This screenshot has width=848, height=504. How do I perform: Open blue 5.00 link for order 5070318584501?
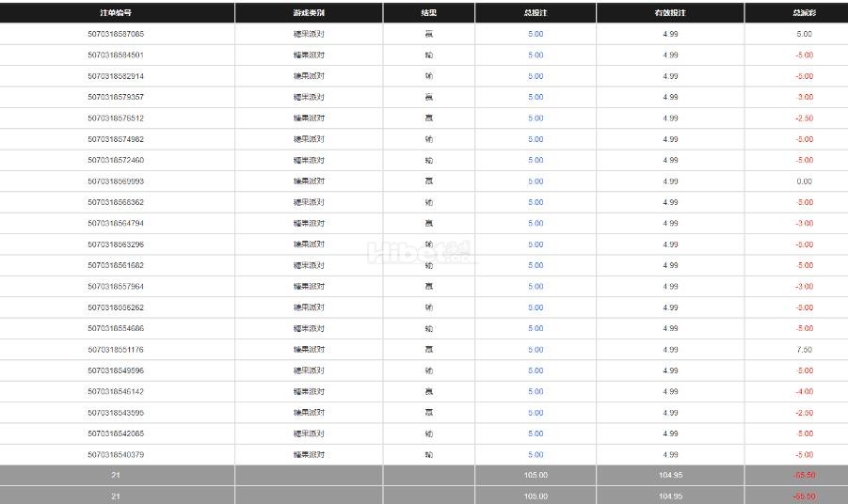pos(536,55)
